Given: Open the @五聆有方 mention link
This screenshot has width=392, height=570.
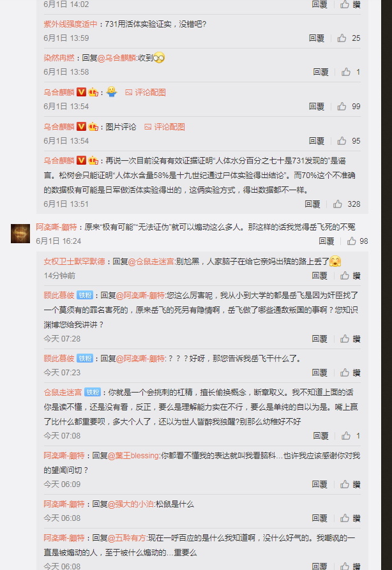Looking at the screenshot, I should [127, 538].
